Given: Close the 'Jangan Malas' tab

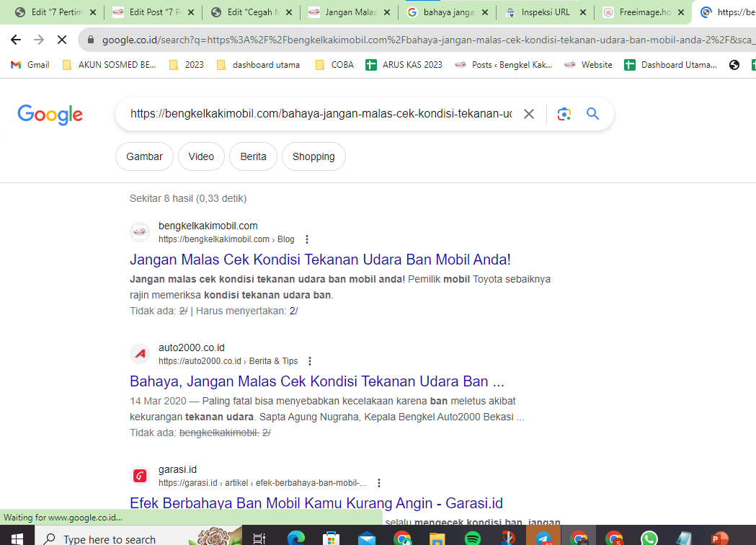Looking at the screenshot, I should [387, 12].
